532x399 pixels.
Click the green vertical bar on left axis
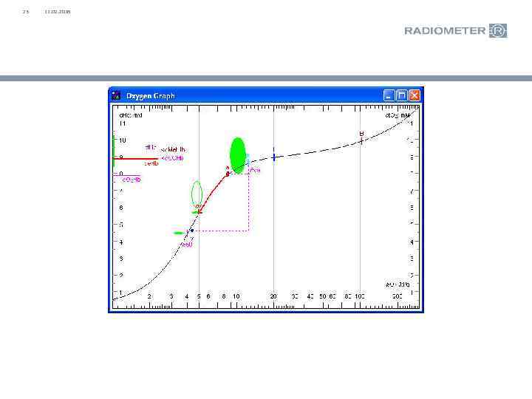click(x=114, y=151)
